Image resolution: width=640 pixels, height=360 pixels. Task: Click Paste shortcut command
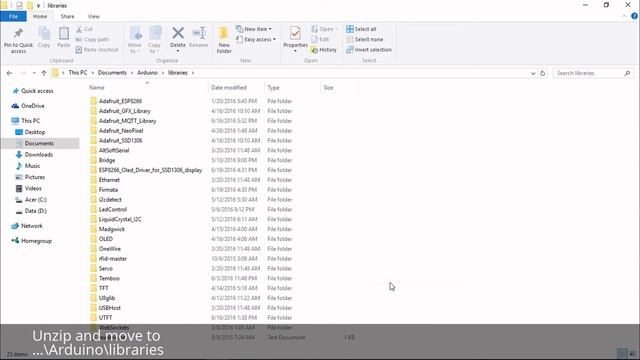click(97, 50)
